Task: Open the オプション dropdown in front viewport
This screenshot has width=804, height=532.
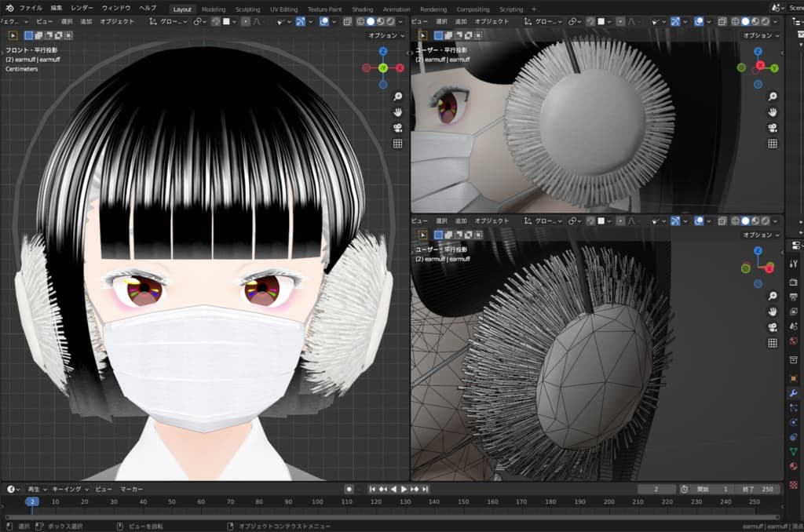Action: [386, 35]
